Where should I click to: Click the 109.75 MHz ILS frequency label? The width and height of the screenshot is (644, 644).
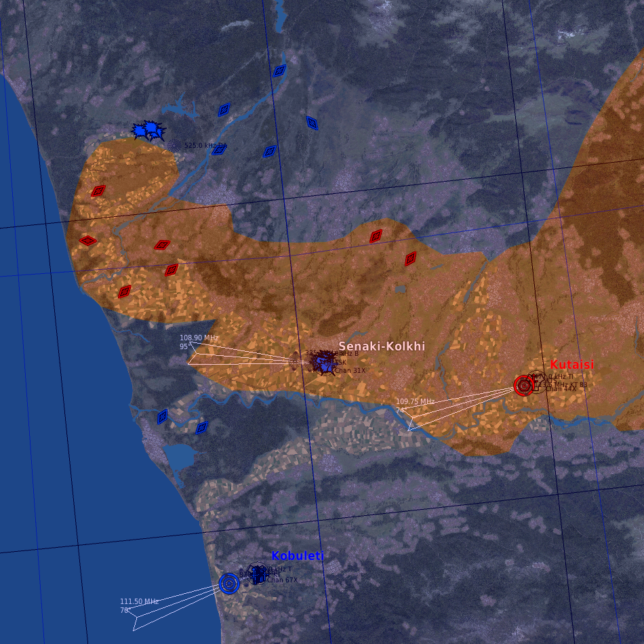[x=416, y=401]
